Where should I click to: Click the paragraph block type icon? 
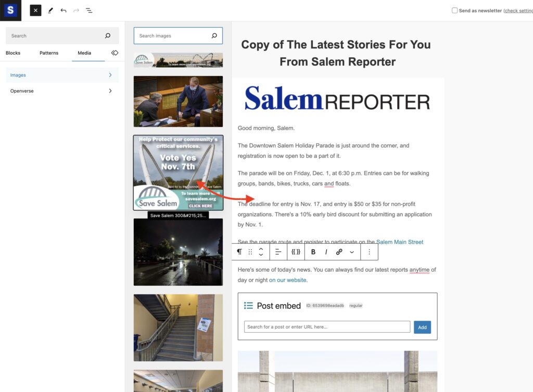pyautogui.click(x=239, y=252)
